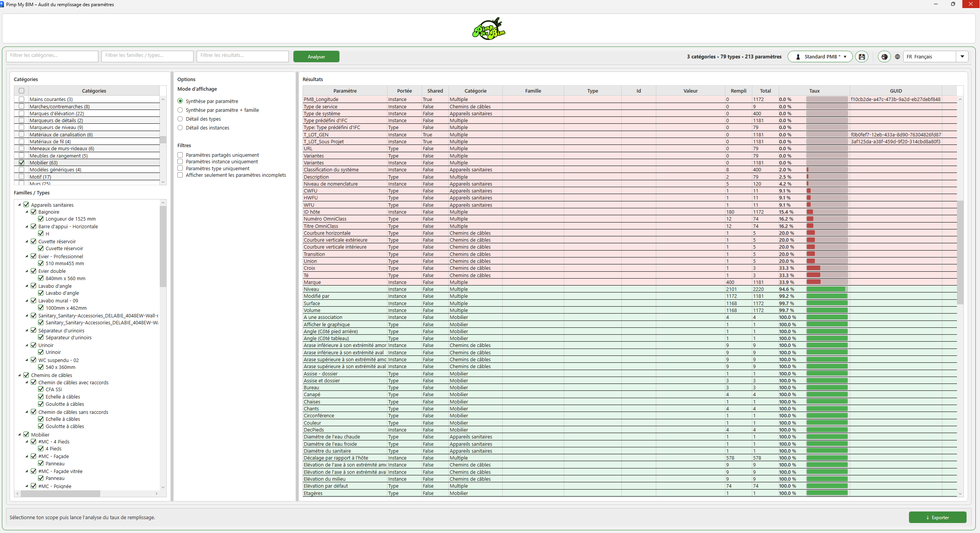Open the FR Français language combo box
This screenshot has width=980, height=533.
[935, 57]
